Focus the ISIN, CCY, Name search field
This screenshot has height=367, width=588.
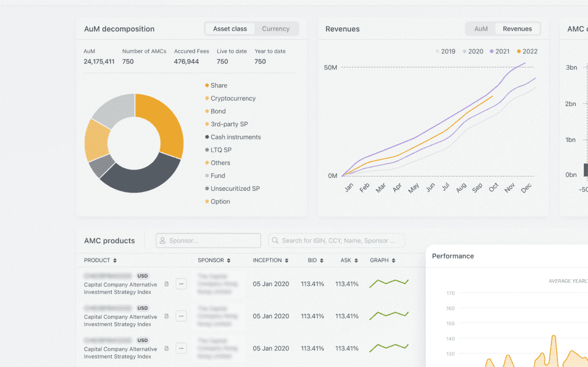336,240
